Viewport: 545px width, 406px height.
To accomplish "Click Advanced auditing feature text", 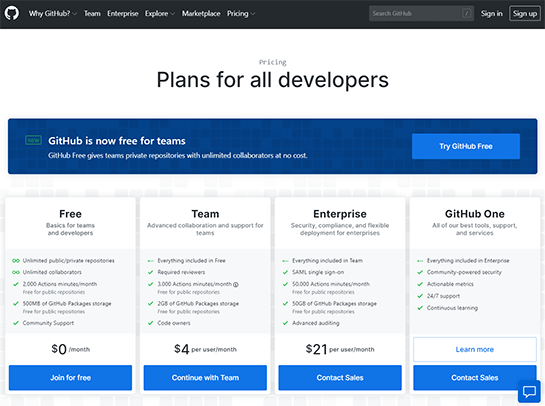I will [316, 323].
